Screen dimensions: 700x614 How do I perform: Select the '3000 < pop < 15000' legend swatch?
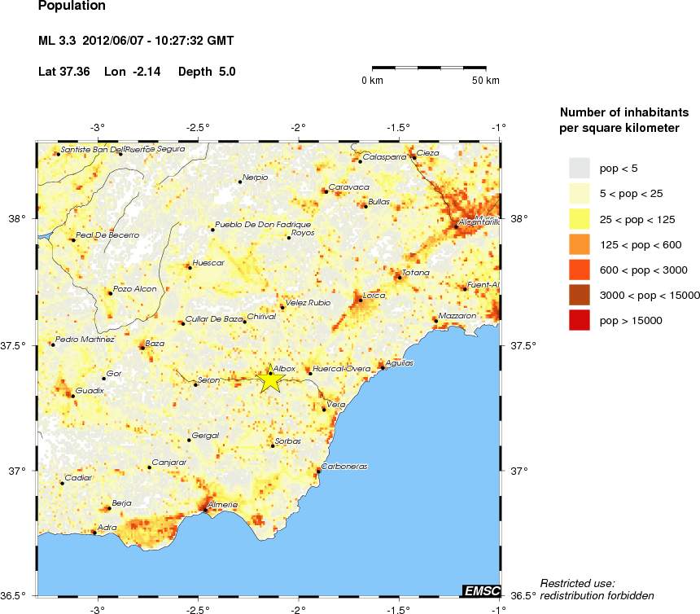(x=579, y=295)
